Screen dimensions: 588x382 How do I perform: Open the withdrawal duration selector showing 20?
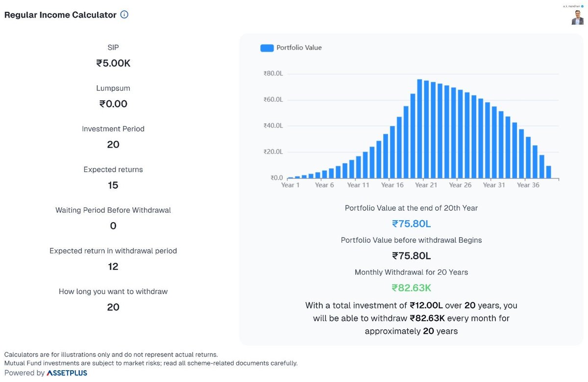click(113, 307)
